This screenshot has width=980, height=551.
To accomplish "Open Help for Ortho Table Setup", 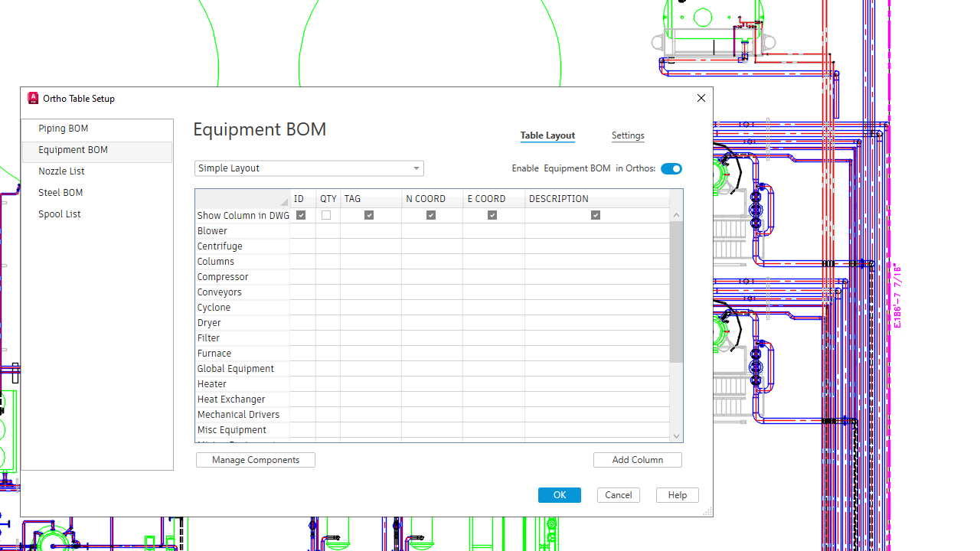I will 677,494.
